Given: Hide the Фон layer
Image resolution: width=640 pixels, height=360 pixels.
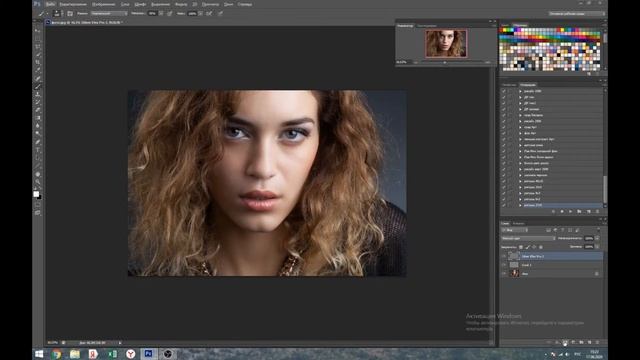Looking at the screenshot, I should pyautogui.click(x=504, y=273).
